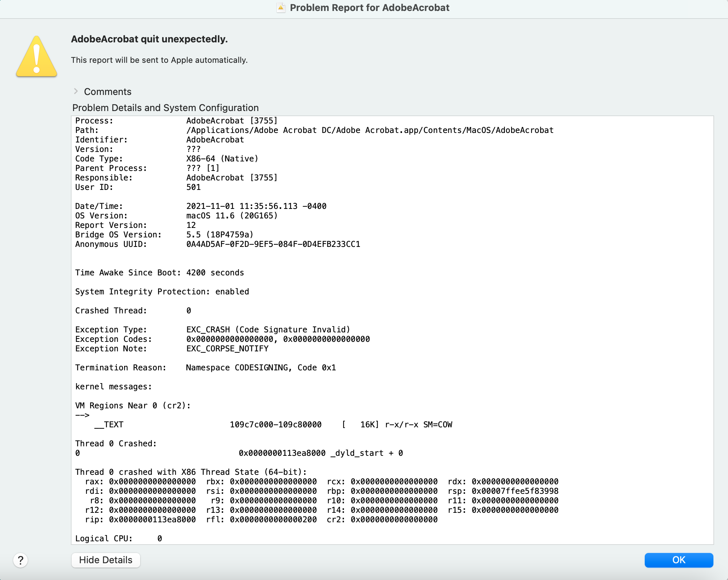Click the crash report document icon in the title bar
This screenshot has height=580, width=728.
point(280,7)
